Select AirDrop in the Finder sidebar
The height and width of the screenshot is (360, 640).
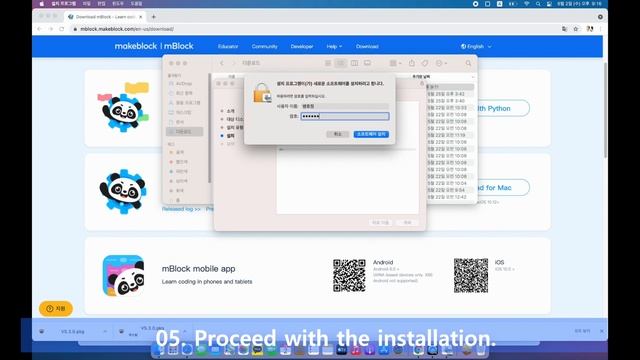point(180,84)
